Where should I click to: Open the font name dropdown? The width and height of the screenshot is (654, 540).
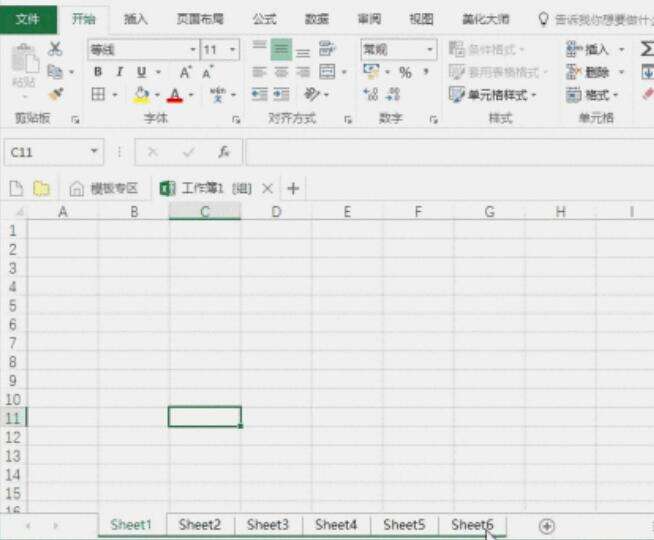[192, 50]
